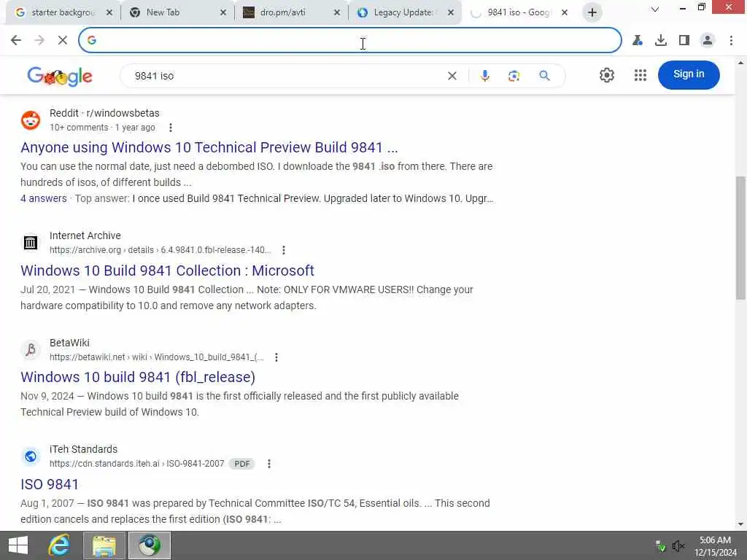Screen dimensions: 747x560
Task: Open File Explorer from taskbar
Action: [104, 545]
